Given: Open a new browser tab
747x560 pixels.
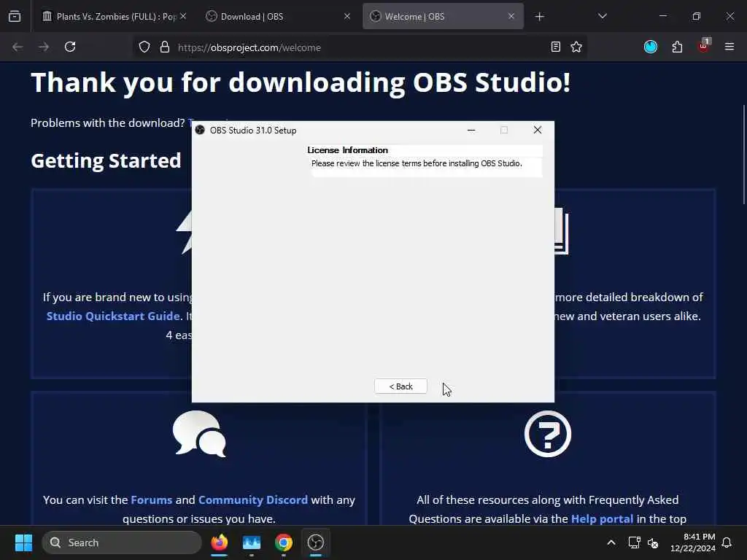Looking at the screenshot, I should point(539,17).
